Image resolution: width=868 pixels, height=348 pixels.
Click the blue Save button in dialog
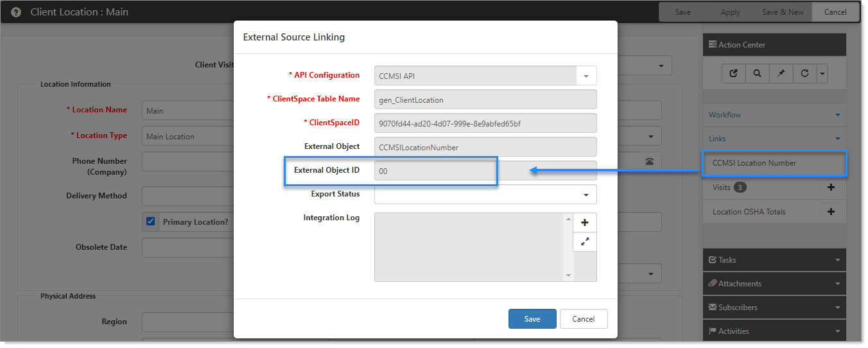532,319
